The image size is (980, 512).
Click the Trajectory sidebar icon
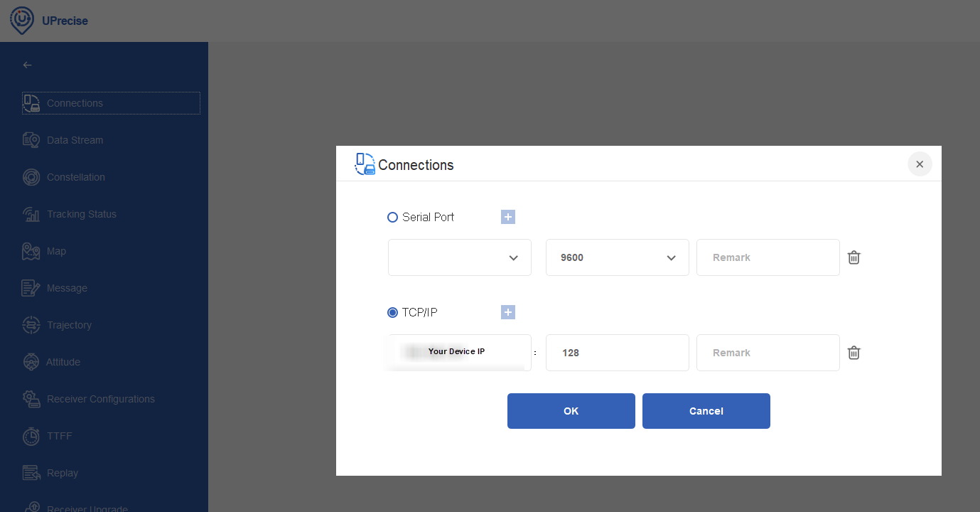pyautogui.click(x=31, y=325)
